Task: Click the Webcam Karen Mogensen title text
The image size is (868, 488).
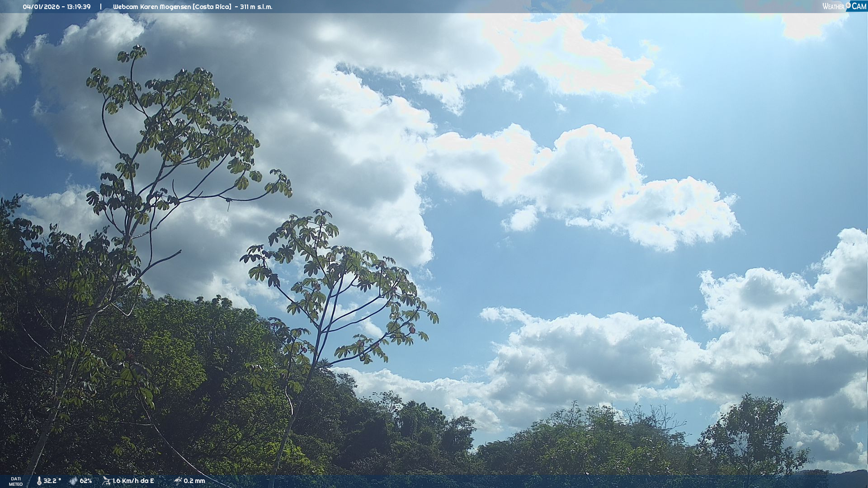Action: (152, 7)
